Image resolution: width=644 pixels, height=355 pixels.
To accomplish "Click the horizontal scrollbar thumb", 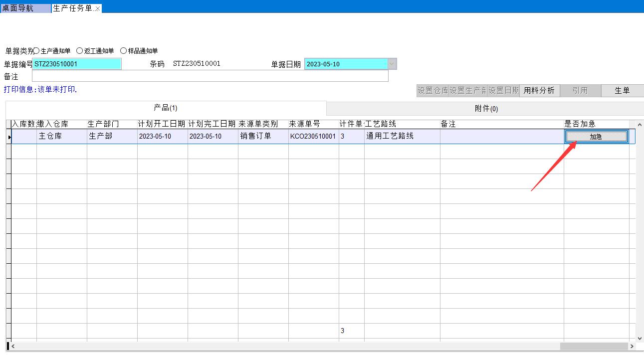I will pyautogui.click(x=593, y=346).
